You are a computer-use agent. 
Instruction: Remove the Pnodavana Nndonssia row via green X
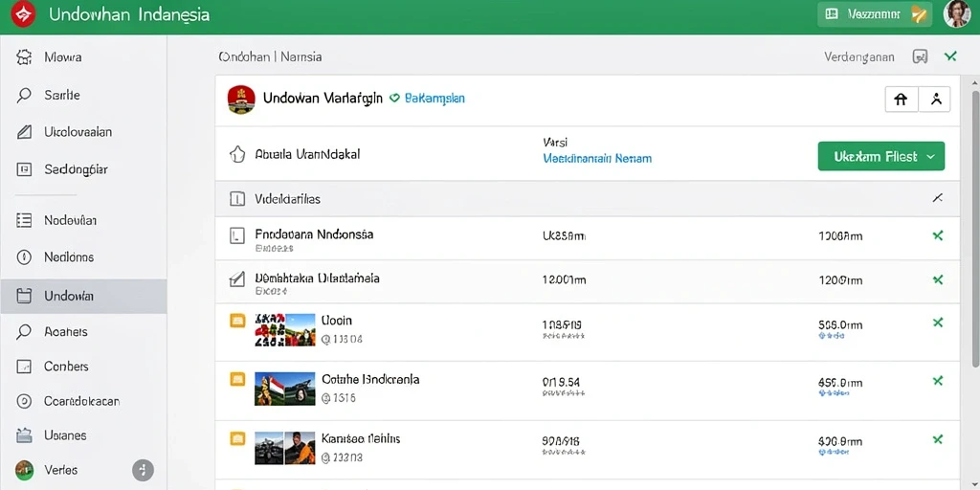938,235
